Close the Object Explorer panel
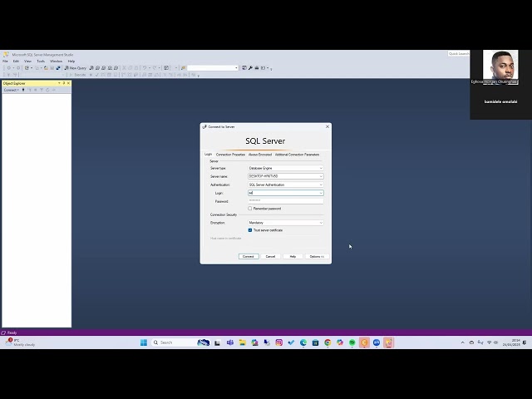532x399 pixels. click(x=68, y=83)
